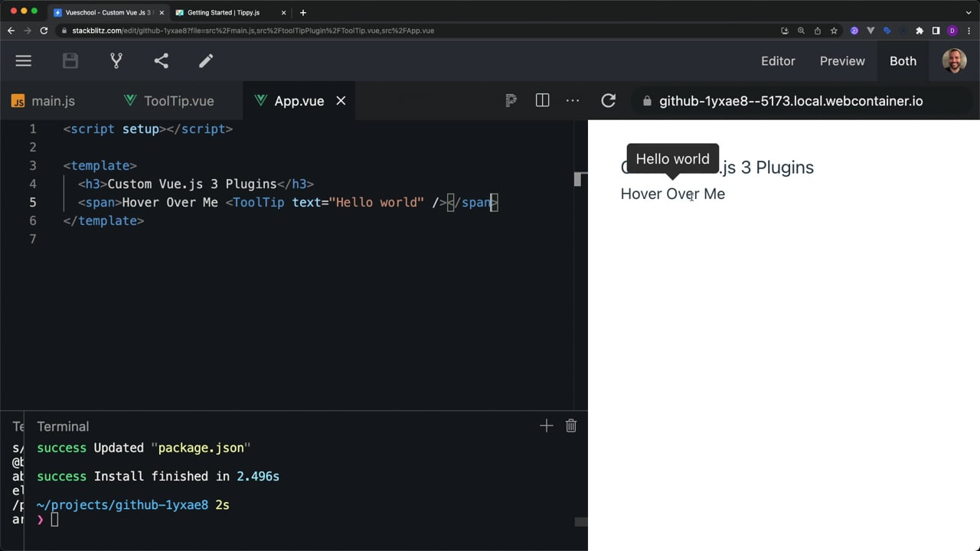The image size is (980, 551).
Task: Split the editor with the split icon
Action: (542, 100)
